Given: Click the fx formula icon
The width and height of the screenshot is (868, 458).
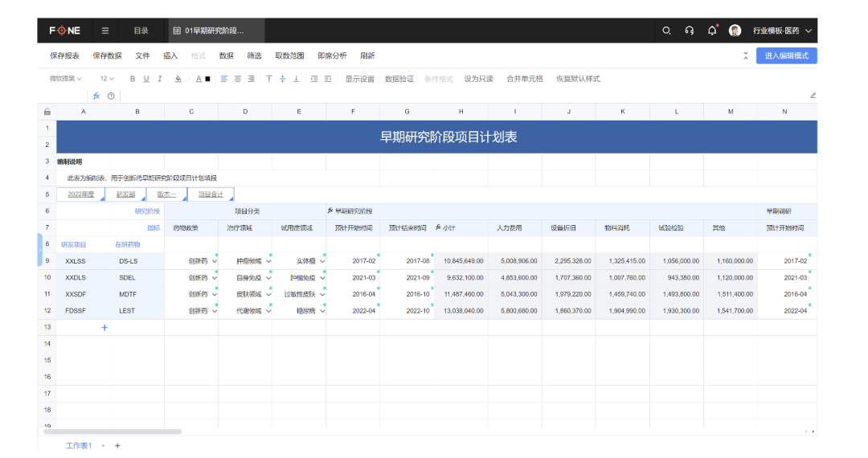Looking at the screenshot, I should click(x=96, y=96).
